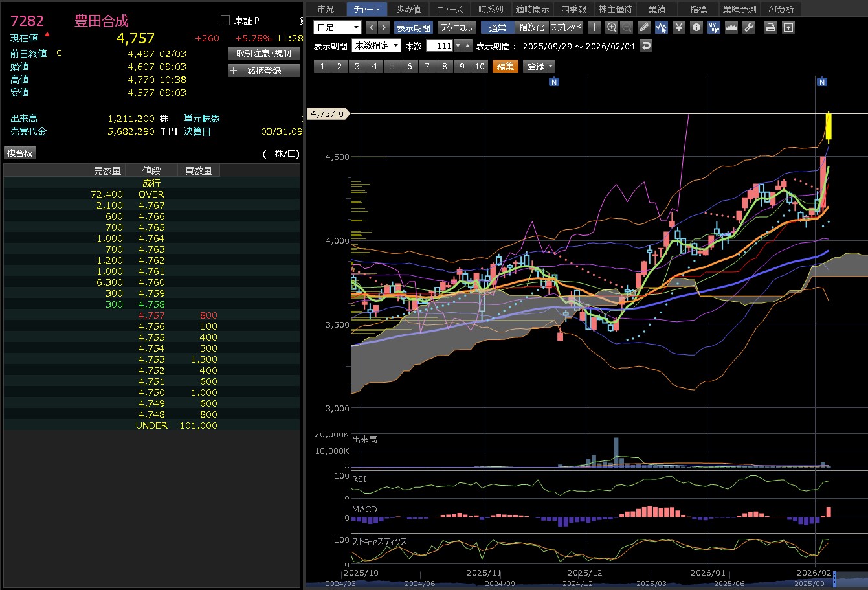Open the 日足 timeframe dropdown
This screenshot has width=868, height=590.
pyautogui.click(x=337, y=27)
